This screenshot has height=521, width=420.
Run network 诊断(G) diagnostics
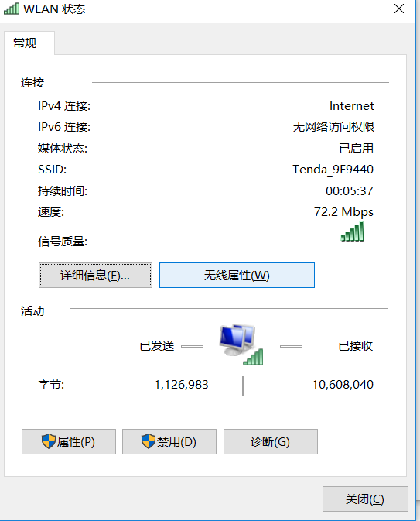[271, 441]
